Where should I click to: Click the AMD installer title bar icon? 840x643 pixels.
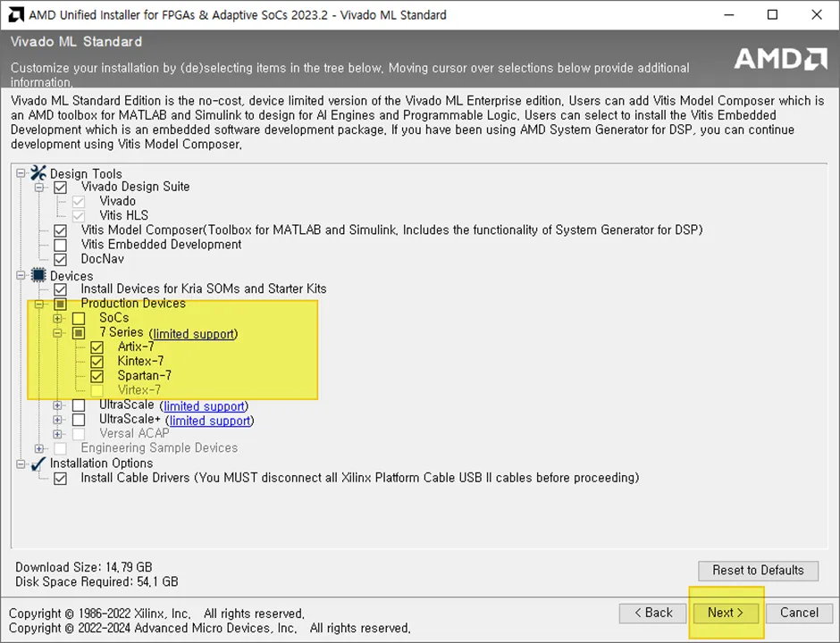[16, 15]
